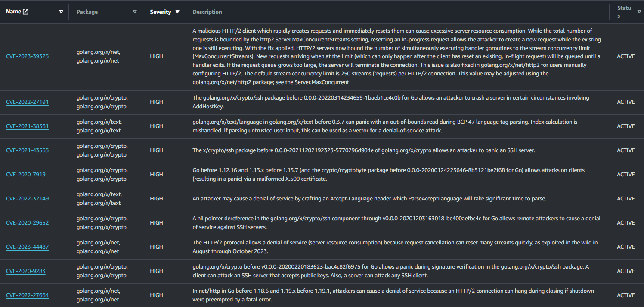Click the external link icon beside Name
The image size is (644, 307).
pos(25,12)
